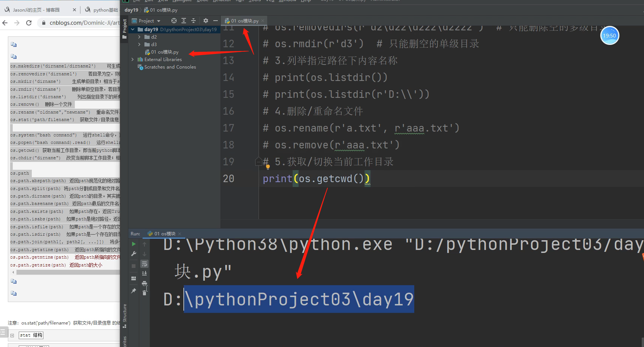This screenshot has height=347, width=644.
Task: Click line number 20 in editor gutter
Action: tap(229, 179)
